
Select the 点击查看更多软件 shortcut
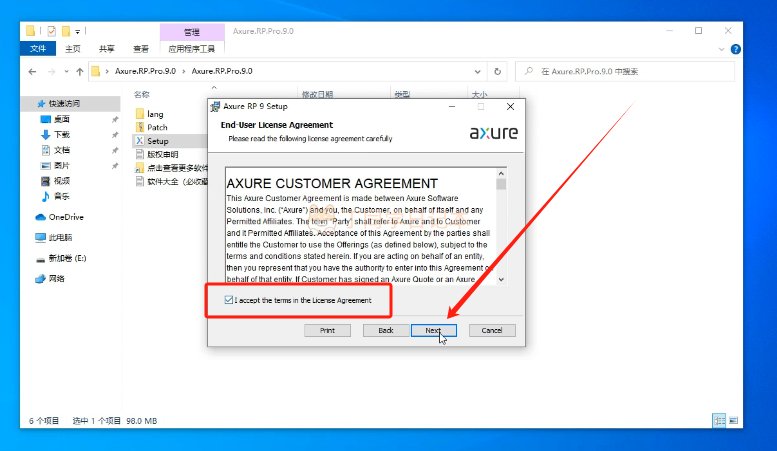click(177, 168)
